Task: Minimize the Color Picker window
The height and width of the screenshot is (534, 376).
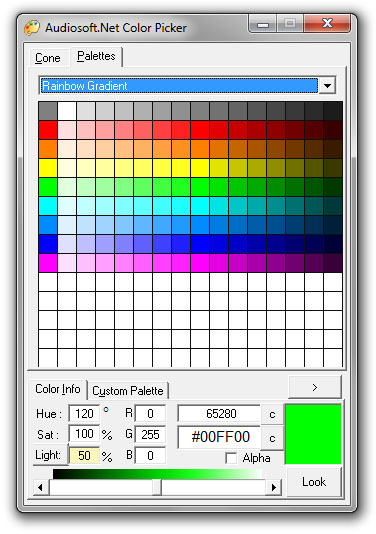Action: point(263,24)
